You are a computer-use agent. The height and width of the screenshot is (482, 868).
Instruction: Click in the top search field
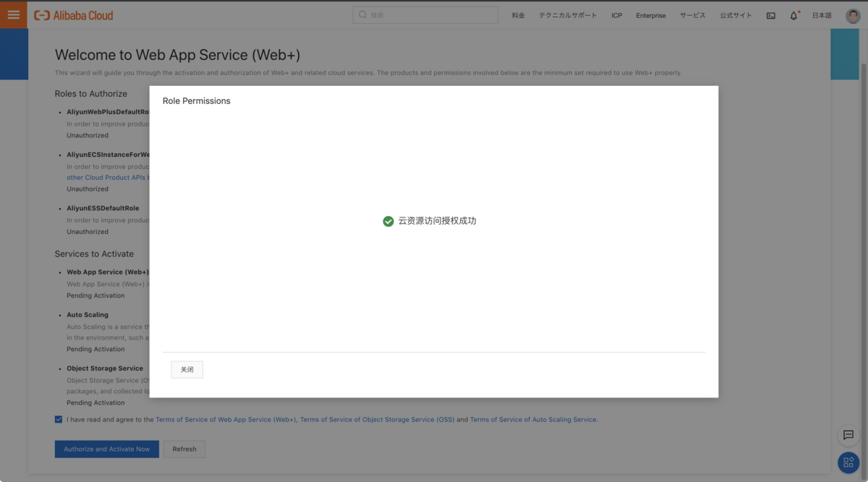coord(425,14)
